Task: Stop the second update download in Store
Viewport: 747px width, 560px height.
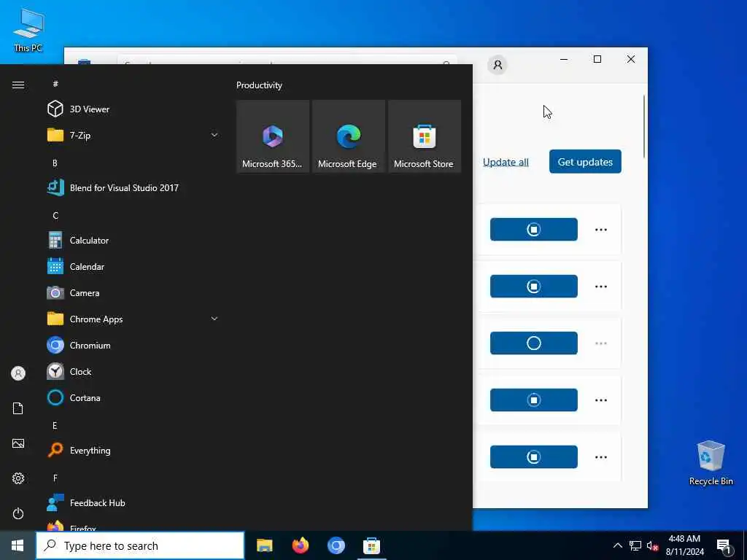Action: (533, 286)
